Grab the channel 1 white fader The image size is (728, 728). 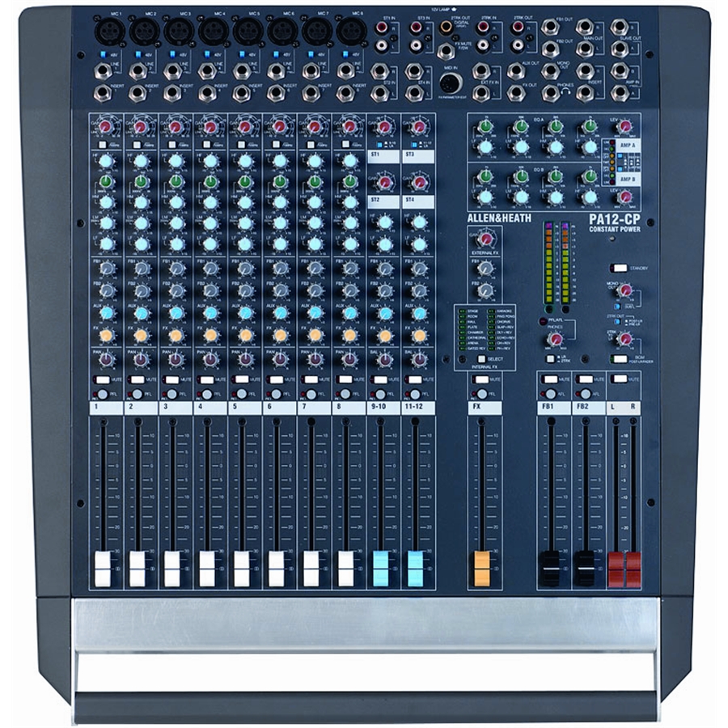click(x=103, y=569)
